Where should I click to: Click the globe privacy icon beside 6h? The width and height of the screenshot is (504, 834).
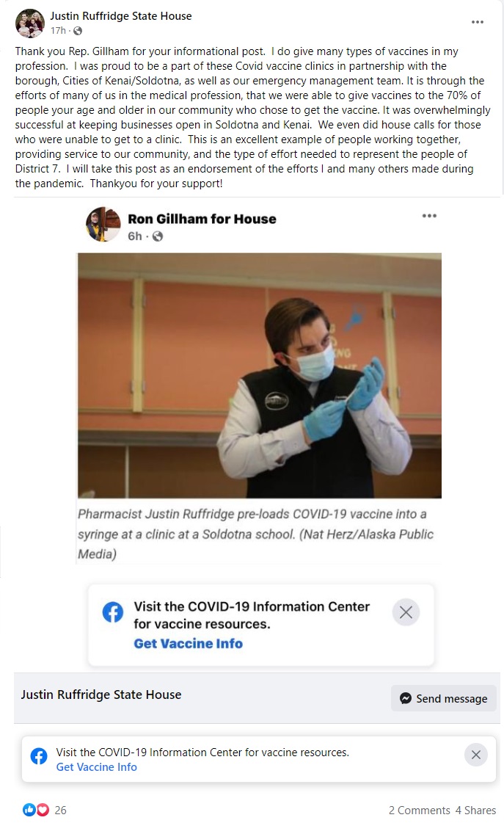(158, 236)
